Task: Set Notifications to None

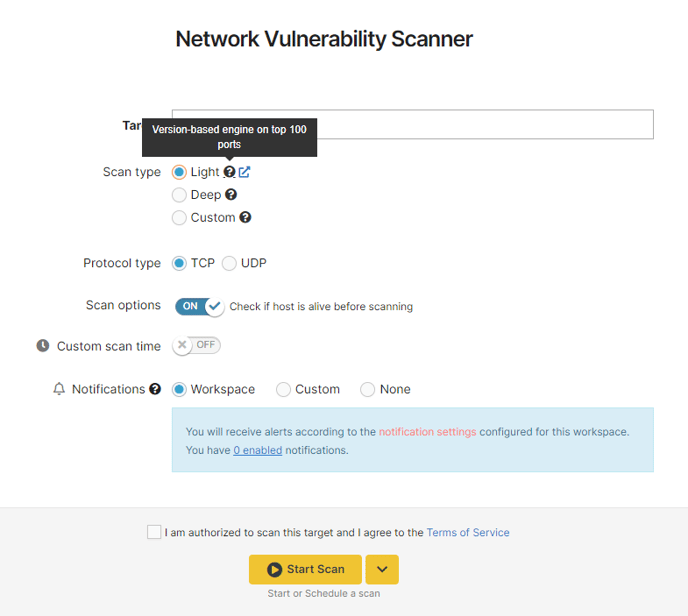Action: pyautogui.click(x=367, y=389)
